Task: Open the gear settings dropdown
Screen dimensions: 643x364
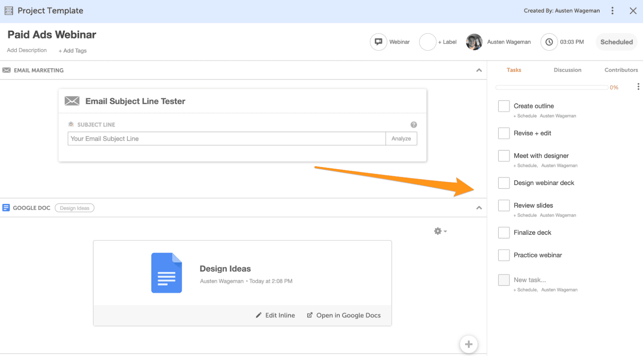Action: (x=440, y=231)
